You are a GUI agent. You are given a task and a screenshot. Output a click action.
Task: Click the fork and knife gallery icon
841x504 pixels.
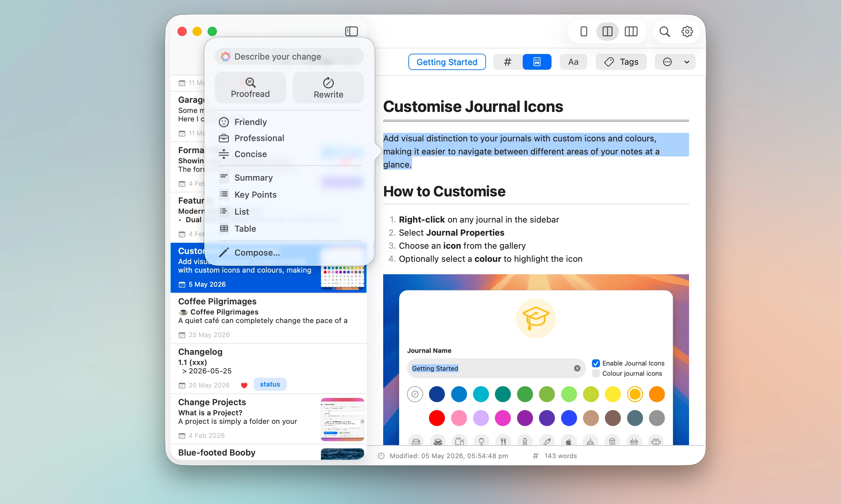[503, 441]
